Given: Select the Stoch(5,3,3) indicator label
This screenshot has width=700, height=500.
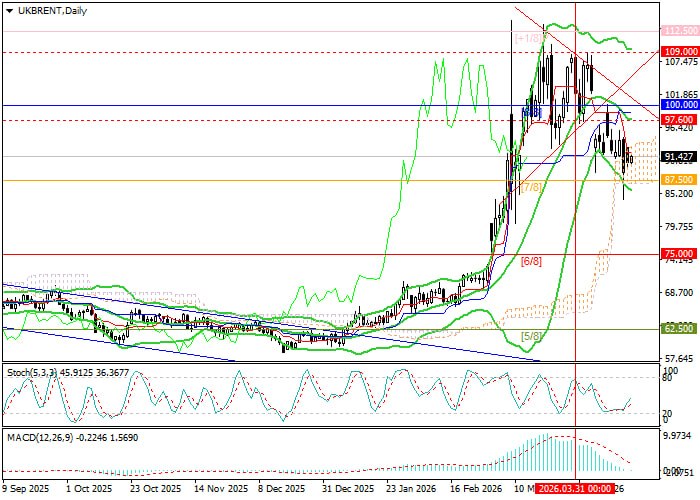Looking at the screenshot, I should (x=64, y=372).
